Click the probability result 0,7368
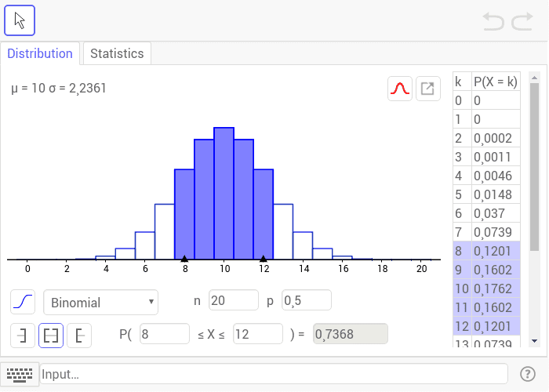Viewport: 549px width, 392px height. pyautogui.click(x=351, y=334)
